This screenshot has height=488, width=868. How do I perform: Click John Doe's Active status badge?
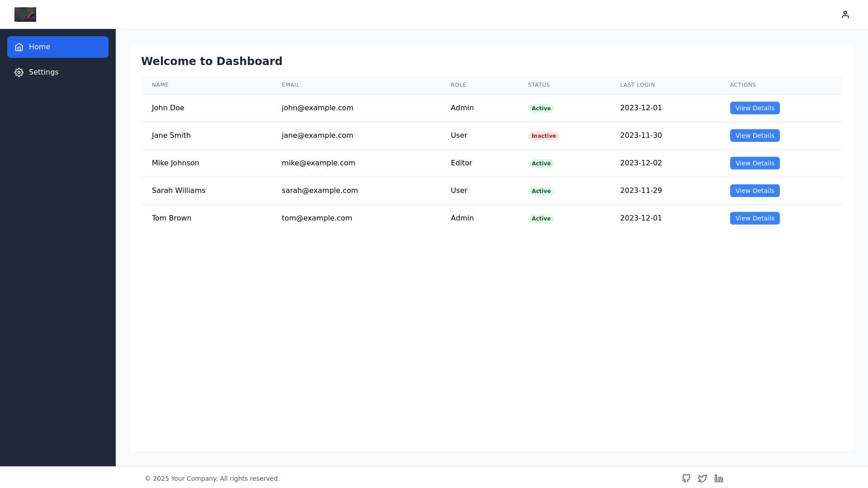coord(541,108)
